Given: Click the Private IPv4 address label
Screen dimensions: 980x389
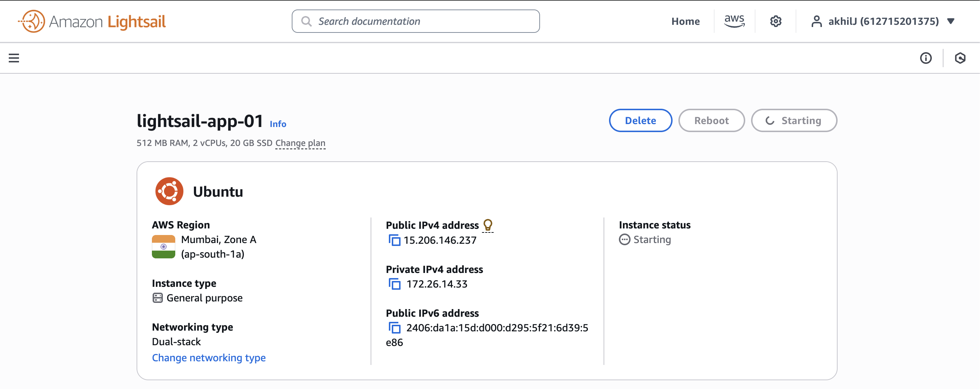Looking at the screenshot, I should tap(435, 269).
